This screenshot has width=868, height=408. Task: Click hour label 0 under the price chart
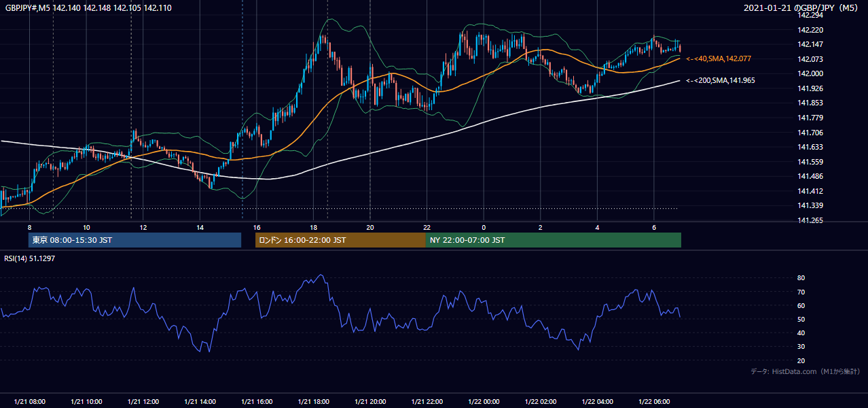pyautogui.click(x=484, y=228)
